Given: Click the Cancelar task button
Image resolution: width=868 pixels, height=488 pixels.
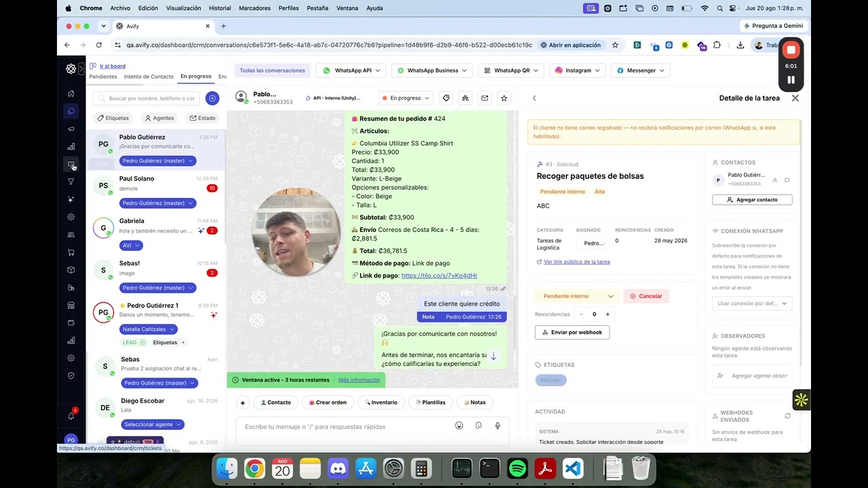Looking at the screenshot, I should 646,296.
